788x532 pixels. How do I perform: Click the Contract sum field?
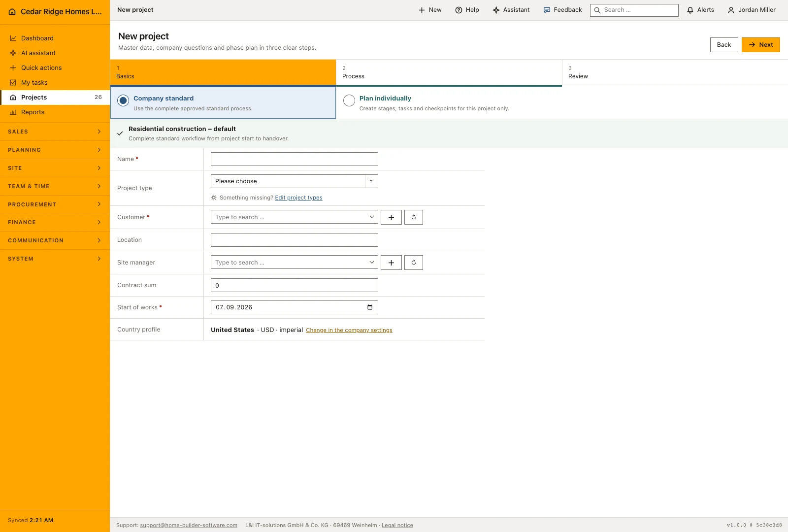295,285
